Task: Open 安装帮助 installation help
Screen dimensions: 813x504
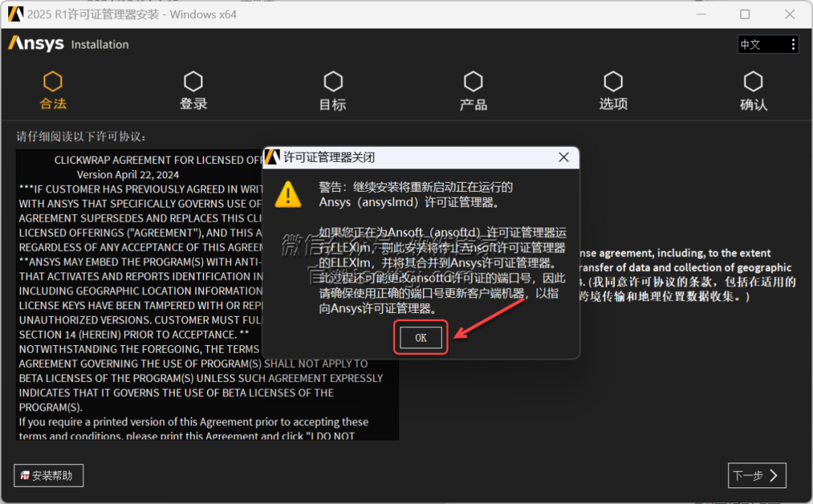Action: pos(49,475)
